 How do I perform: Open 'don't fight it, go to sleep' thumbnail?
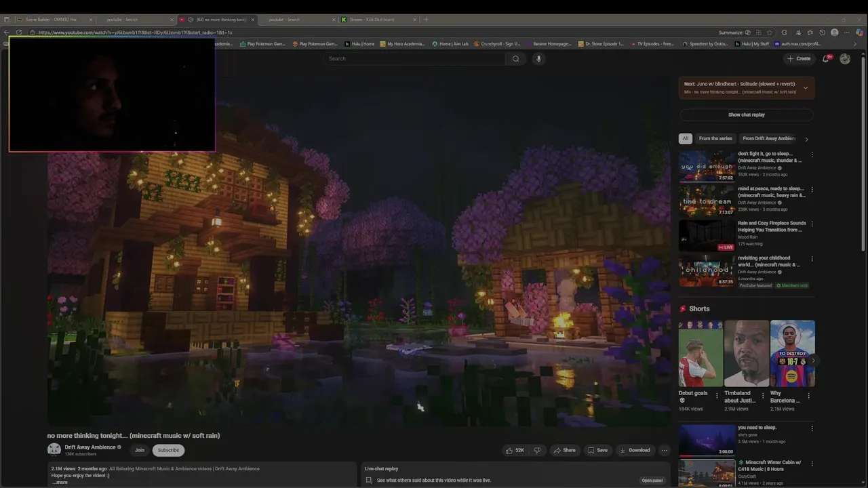tap(707, 167)
